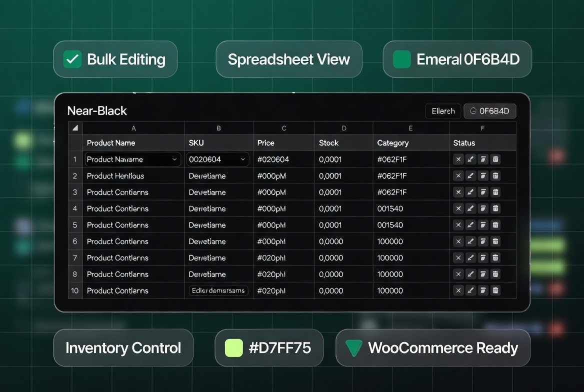Pick the Emeral 0F6B4D green swatch
Screen dimensions: 584x392
pyautogui.click(x=402, y=59)
